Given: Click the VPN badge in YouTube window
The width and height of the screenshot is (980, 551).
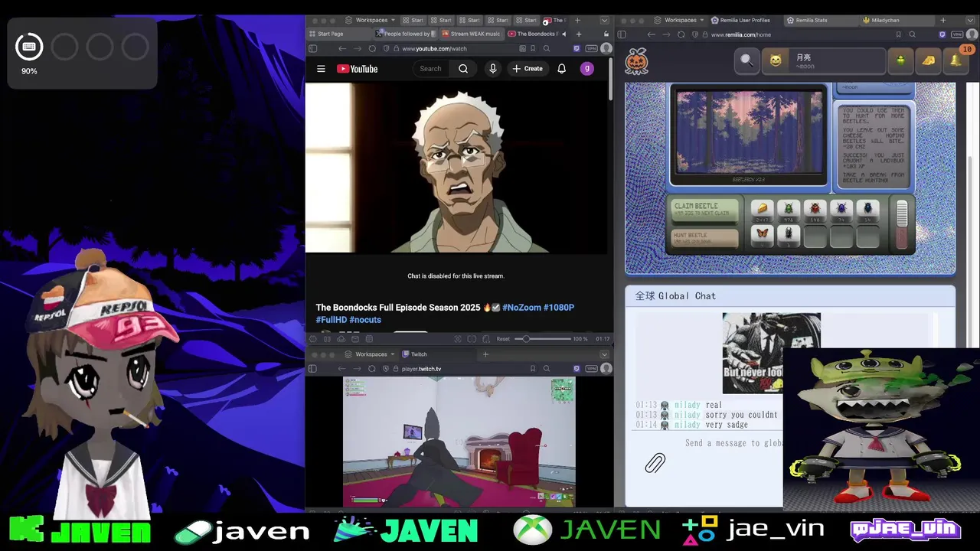Looking at the screenshot, I should pos(591,48).
